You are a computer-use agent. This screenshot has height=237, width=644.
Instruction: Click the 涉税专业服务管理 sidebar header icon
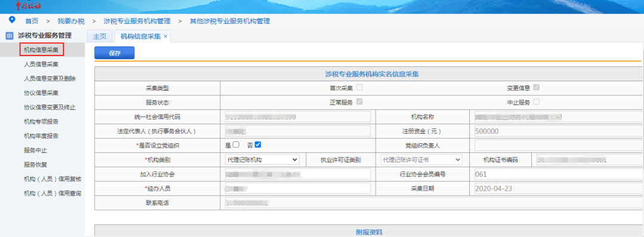pyautogui.click(x=10, y=36)
